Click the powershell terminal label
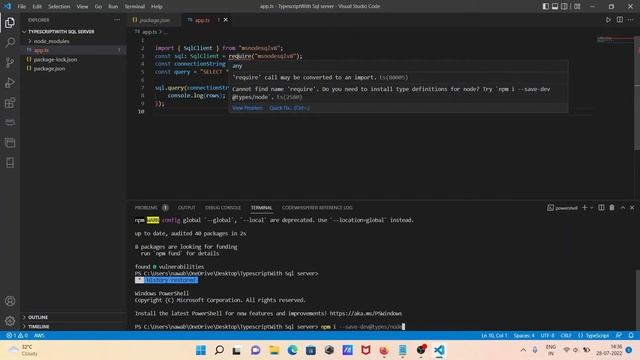Viewport: 640px width, 360px height. coord(562,208)
